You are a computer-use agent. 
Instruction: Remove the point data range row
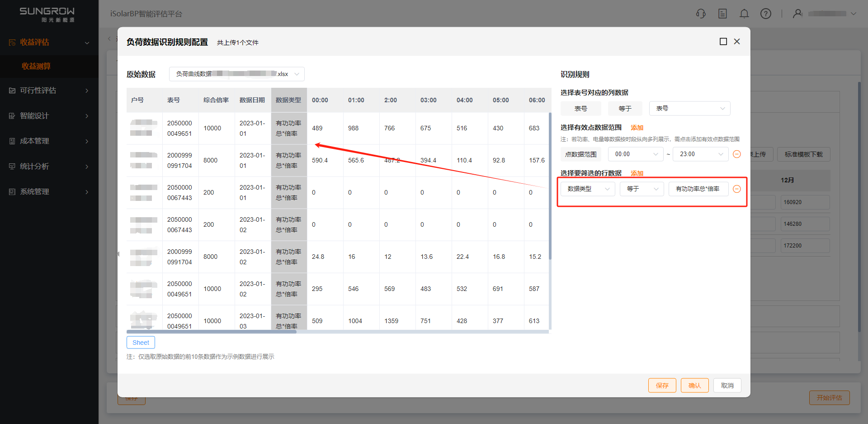[737, 154]
